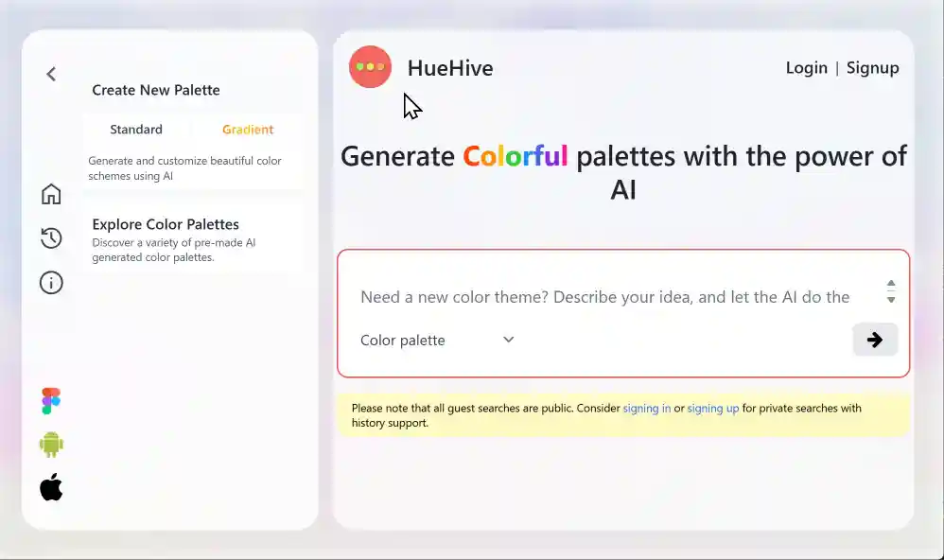Switch to the Gradient tab
944x560 pixels.
point(247,129)
